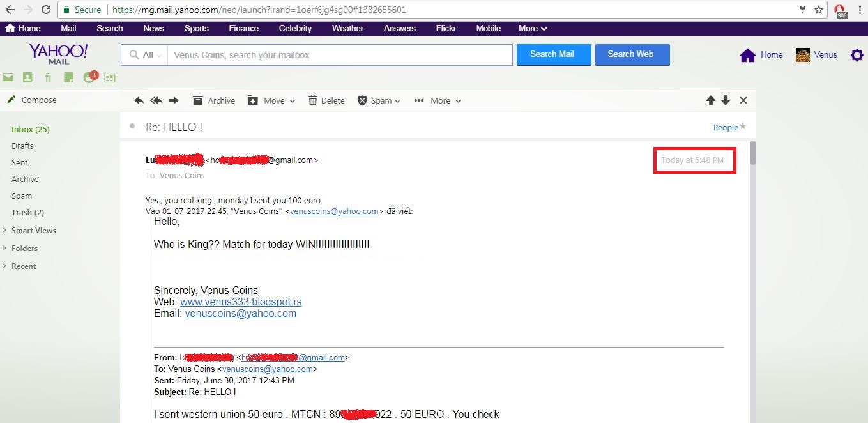This screenshot has width=868, height=423.
Task: Open the notepad icon in the left strip
Action: point(69,77)
